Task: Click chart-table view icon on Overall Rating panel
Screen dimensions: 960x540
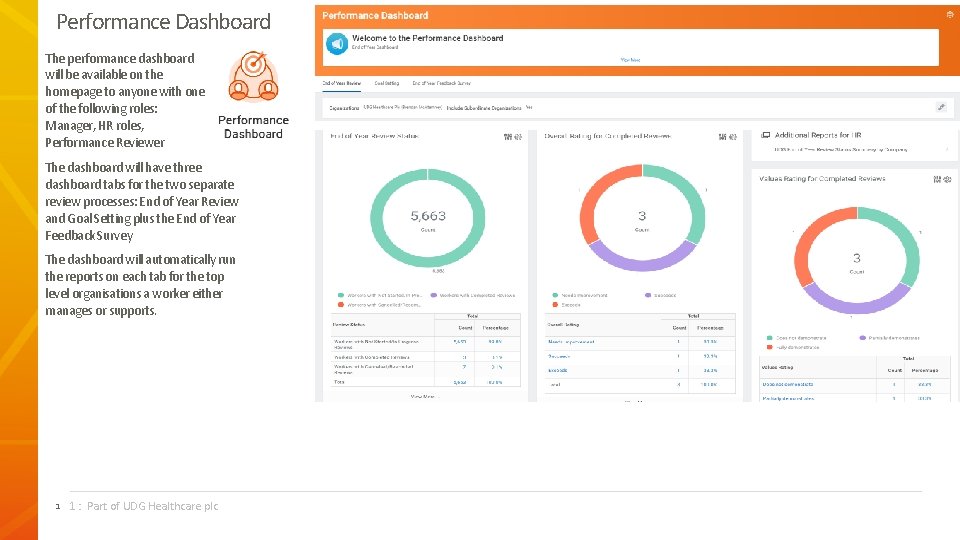Action: pyautogui.click(x=722, y=137)
